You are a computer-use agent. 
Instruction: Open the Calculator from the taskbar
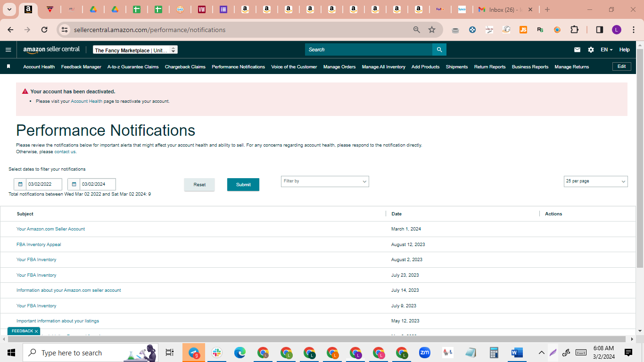[494, 353]
